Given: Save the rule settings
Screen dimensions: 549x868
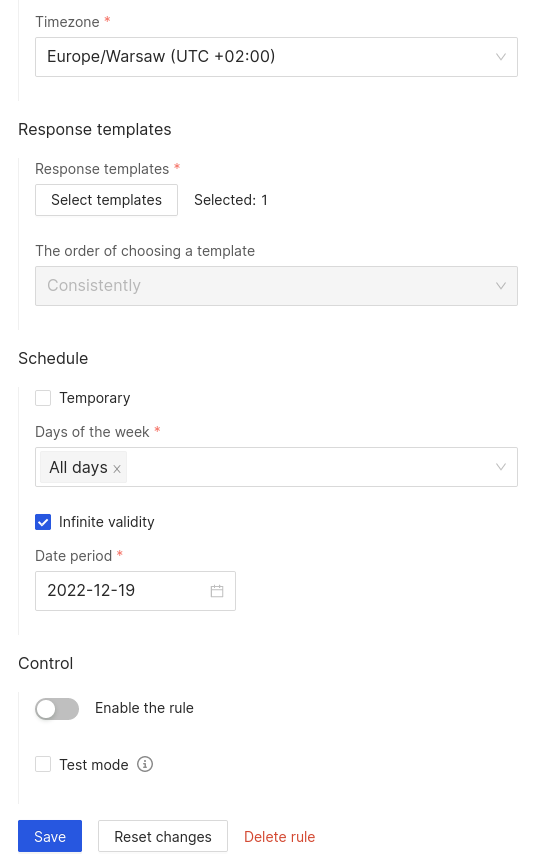Looking at the screenshot, I should click(x=50, y=836).
